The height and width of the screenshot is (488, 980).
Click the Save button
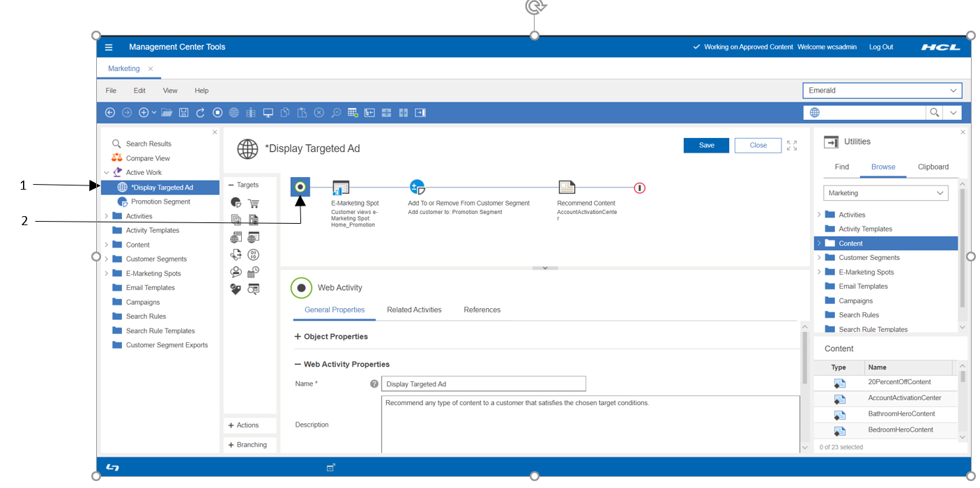[x=706, y=145]
